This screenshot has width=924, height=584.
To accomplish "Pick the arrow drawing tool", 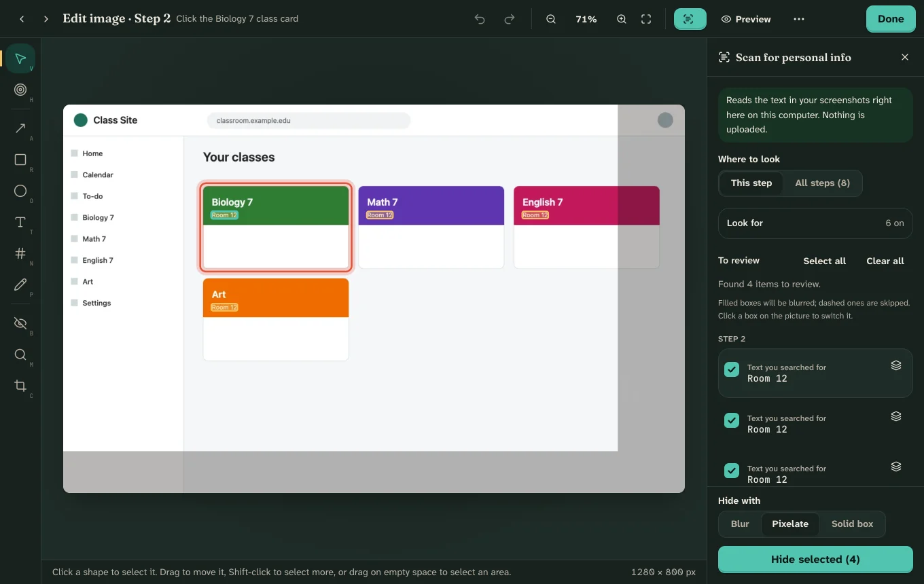I will tap(20, 128).
